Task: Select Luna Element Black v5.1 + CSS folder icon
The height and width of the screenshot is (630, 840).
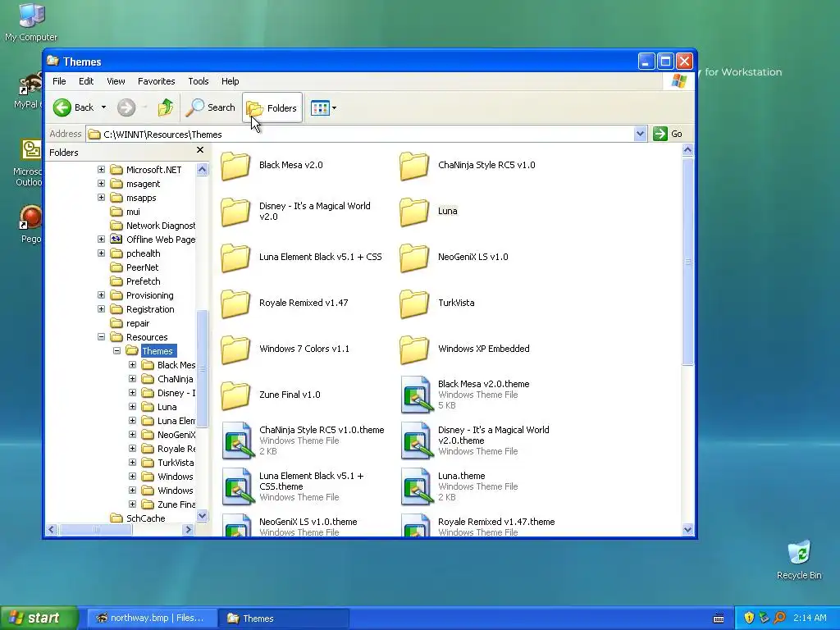Action: 235,257
